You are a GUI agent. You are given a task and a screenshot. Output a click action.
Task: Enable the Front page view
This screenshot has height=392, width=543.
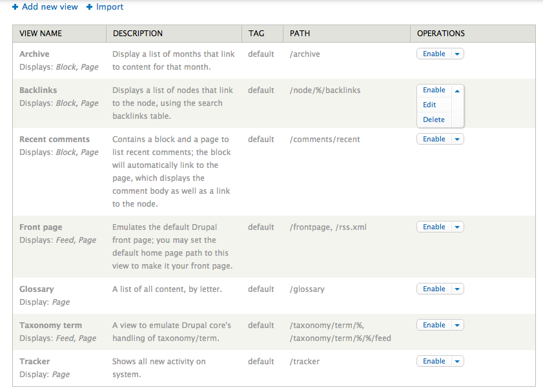point(434,227)
